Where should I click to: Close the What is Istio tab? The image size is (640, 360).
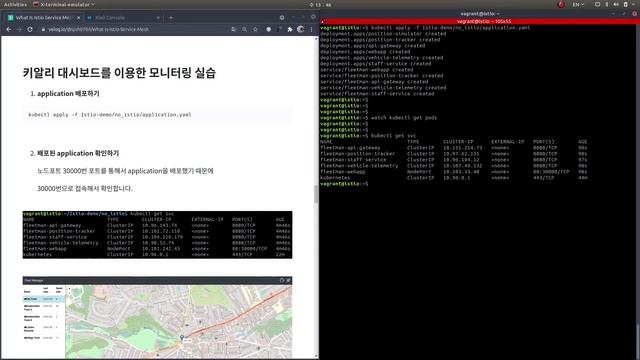tap(79, 18)
